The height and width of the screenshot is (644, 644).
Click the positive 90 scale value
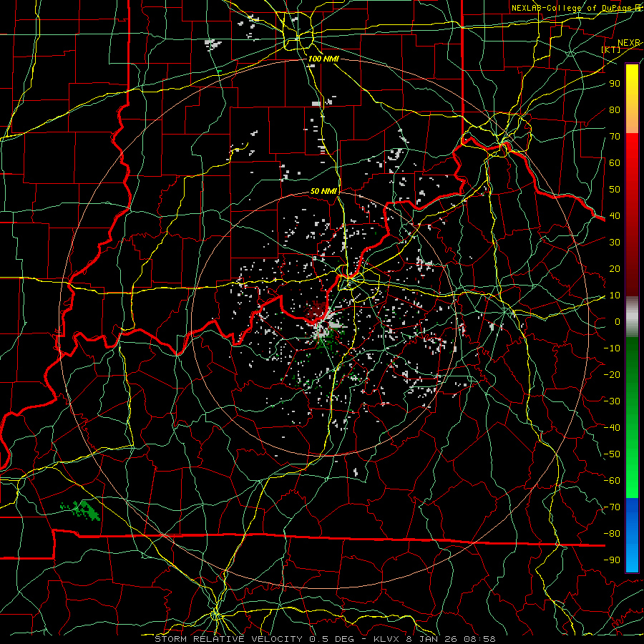tap(615, 84)
